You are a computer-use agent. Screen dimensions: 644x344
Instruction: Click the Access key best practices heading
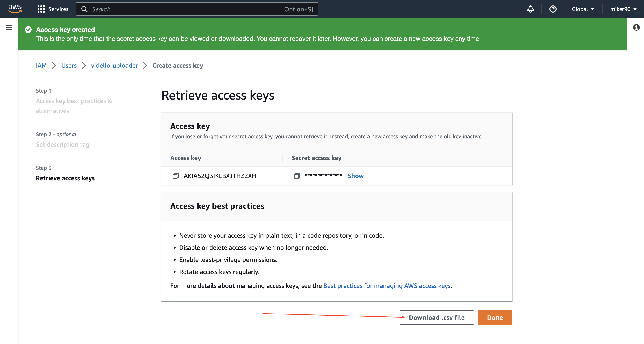click(x=217, y=206)
